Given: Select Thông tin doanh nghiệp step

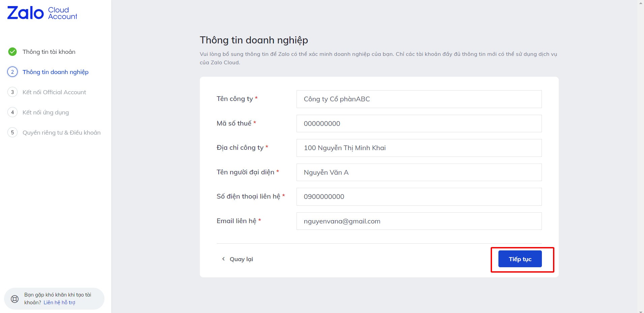Looking at the screenshot, I should point(55,72).
